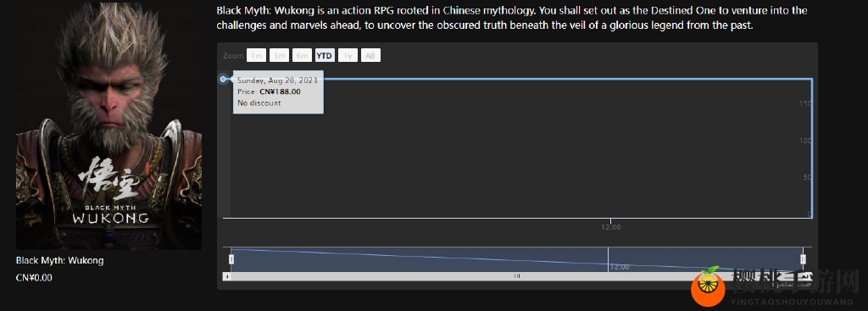Click the orange site logo icon
Viewport: 868px width, 311px height.
(708, 286)
